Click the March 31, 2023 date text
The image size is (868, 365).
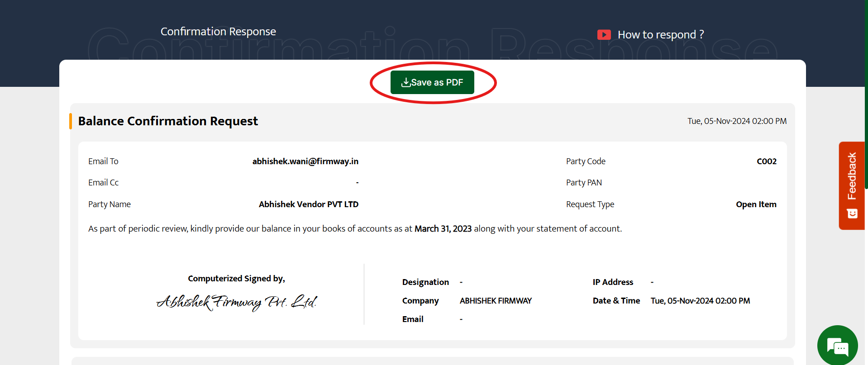click(443, 229)
